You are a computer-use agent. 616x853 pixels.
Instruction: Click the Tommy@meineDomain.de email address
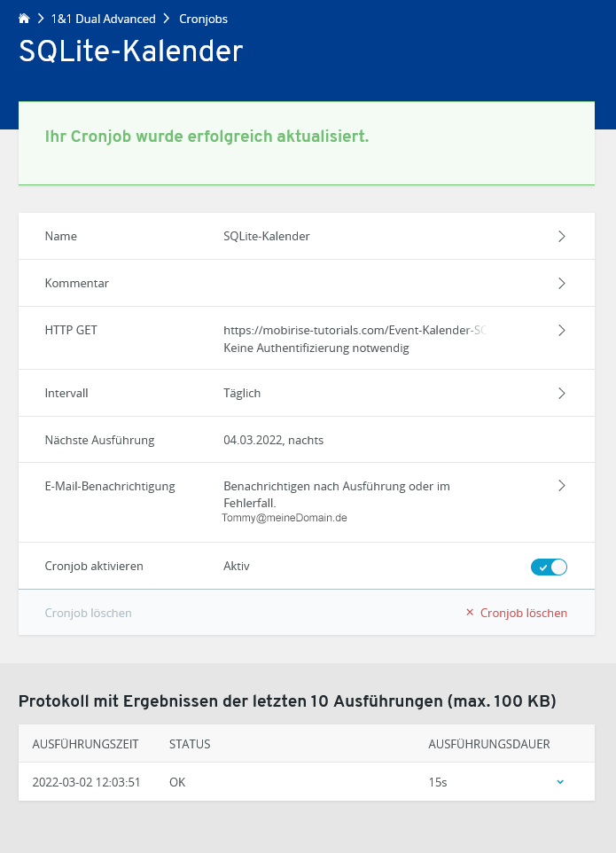click(x=284, y=518)
